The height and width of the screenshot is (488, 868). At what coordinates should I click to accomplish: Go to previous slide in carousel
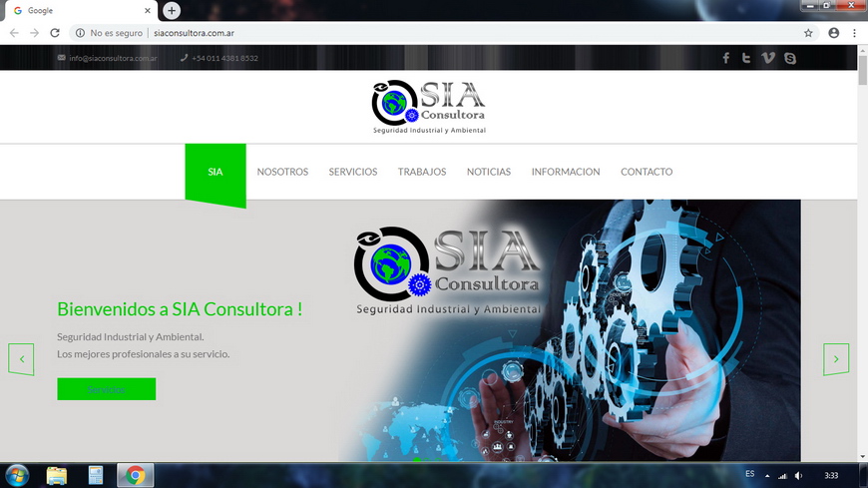(21, 359)
